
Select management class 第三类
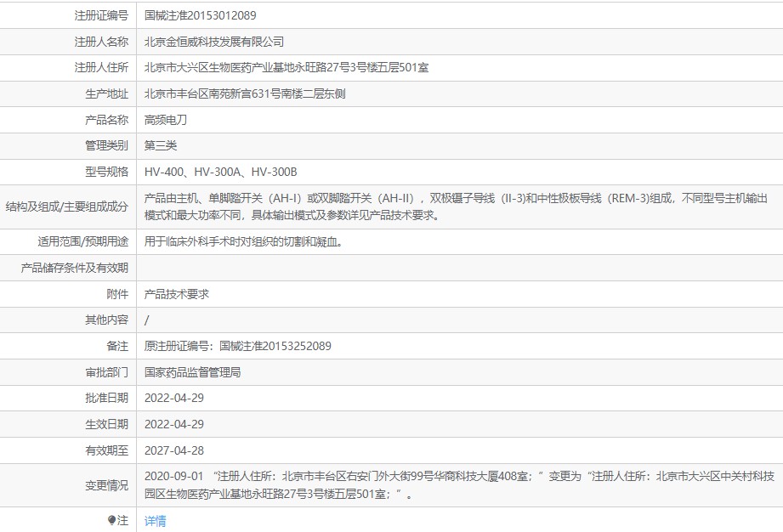point(161,145)
